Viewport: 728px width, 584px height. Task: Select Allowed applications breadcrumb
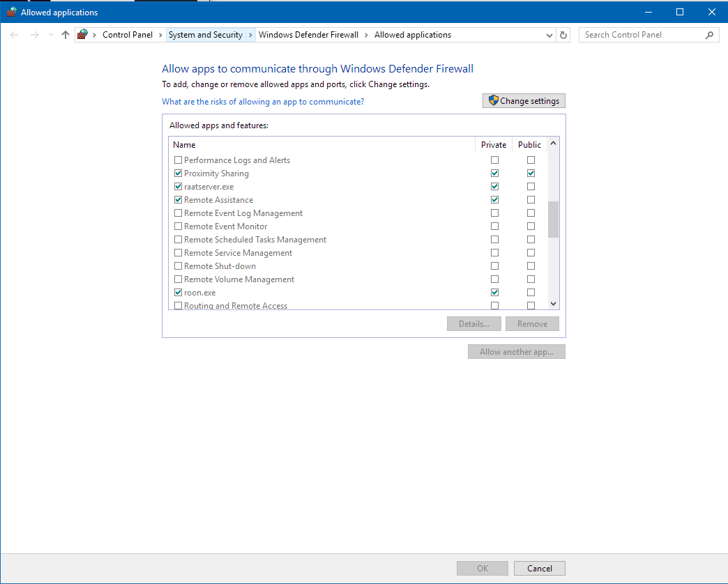pyautogui.click(x=413, y=35)
